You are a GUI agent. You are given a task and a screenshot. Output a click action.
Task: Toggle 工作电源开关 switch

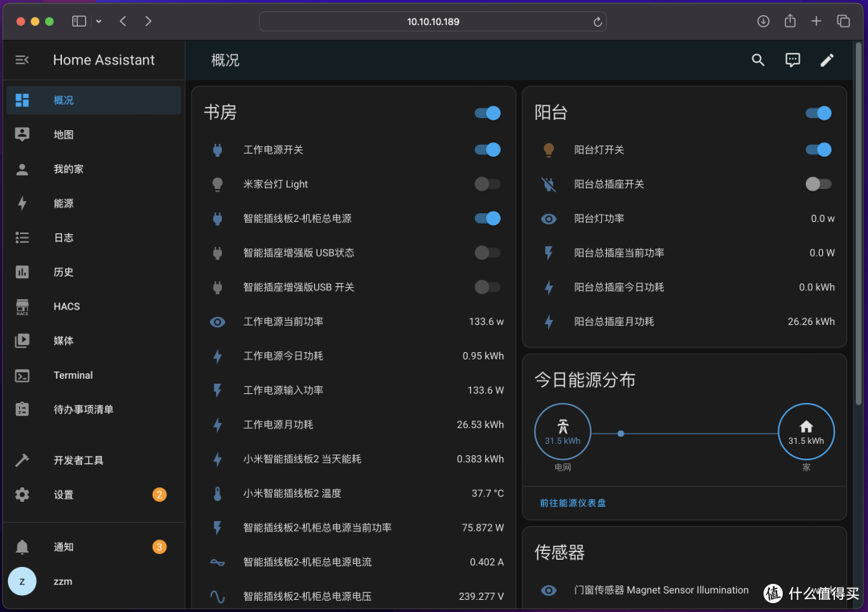point(488,150)
